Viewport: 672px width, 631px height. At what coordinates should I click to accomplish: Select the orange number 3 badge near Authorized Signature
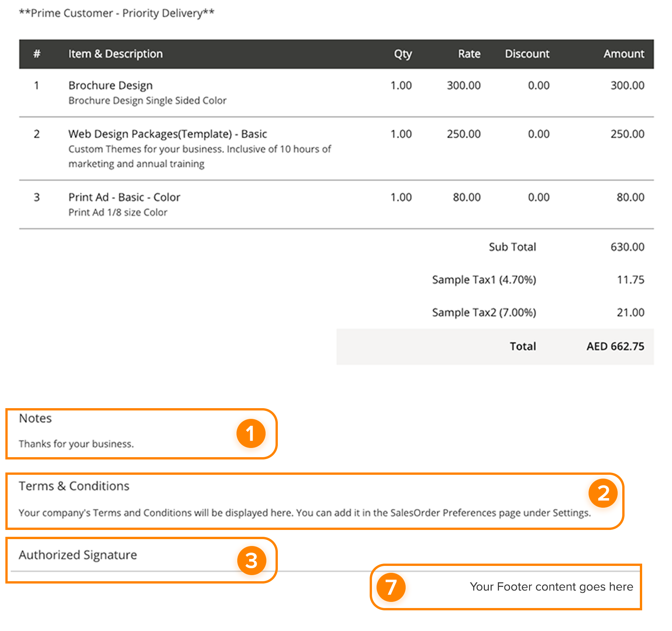[x=251, y=561]
